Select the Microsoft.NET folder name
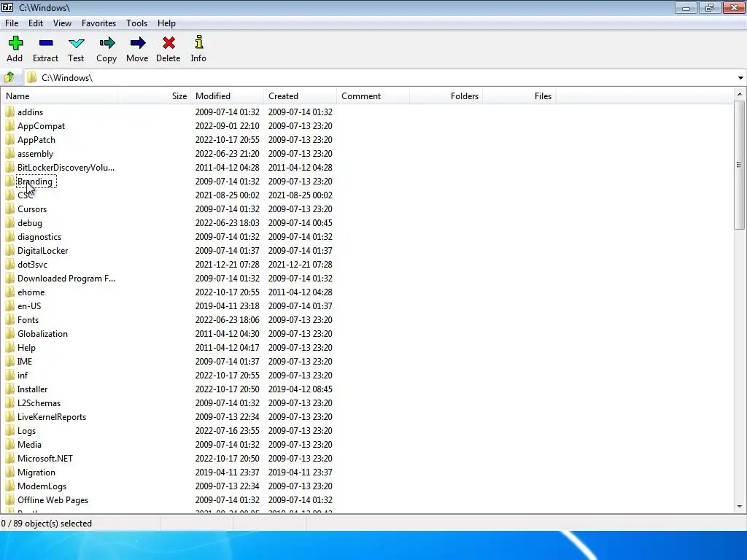The width and height of the screenshot is (747, 560). [x=44, y=458]
